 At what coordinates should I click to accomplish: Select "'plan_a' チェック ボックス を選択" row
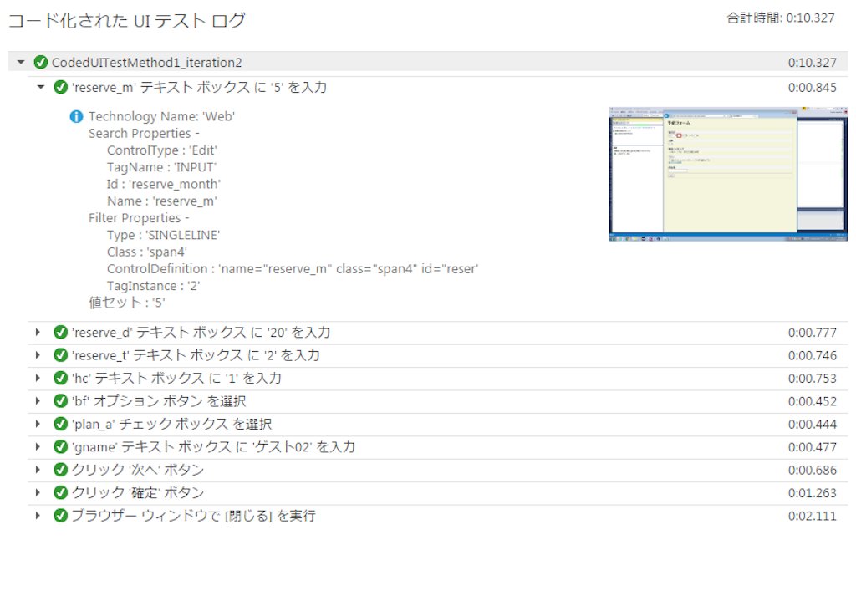coord(171,424)
